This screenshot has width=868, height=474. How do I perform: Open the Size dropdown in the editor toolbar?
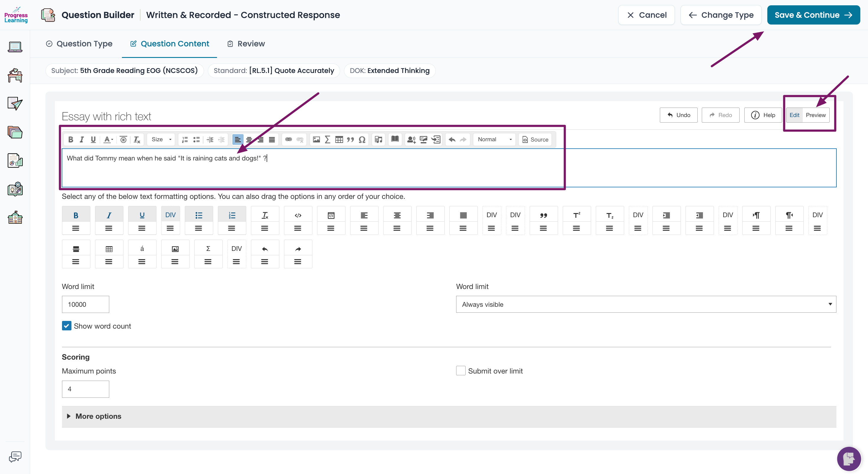pyautogui.click(x=161, y=139)
